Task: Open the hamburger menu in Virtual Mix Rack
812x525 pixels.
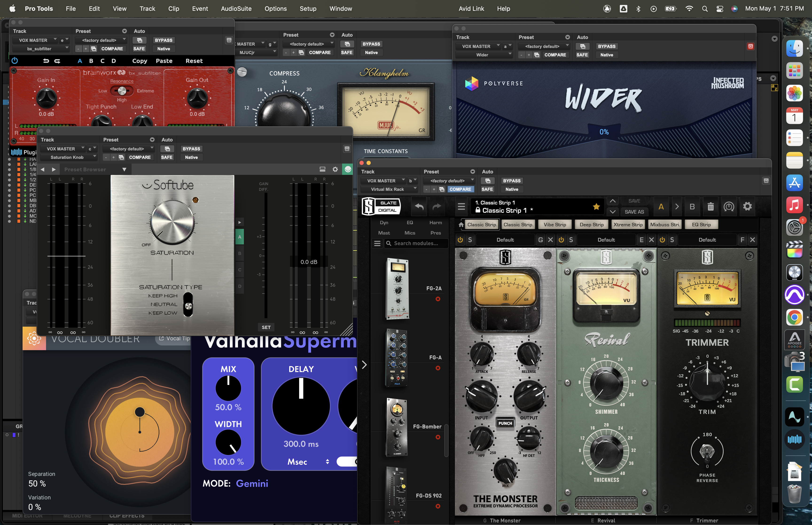Action: click(461, 206)
